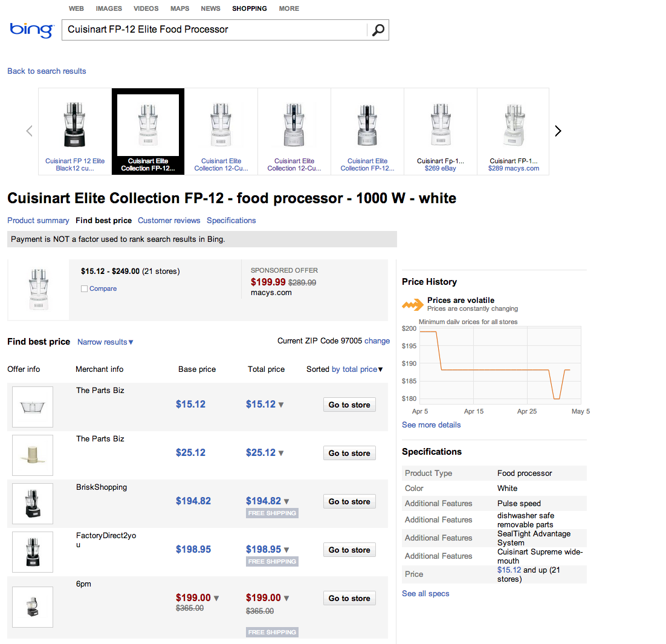Click the search magnifier icon
The width and height of the screenshot is (666, 644).
click(x=378, y=30)
